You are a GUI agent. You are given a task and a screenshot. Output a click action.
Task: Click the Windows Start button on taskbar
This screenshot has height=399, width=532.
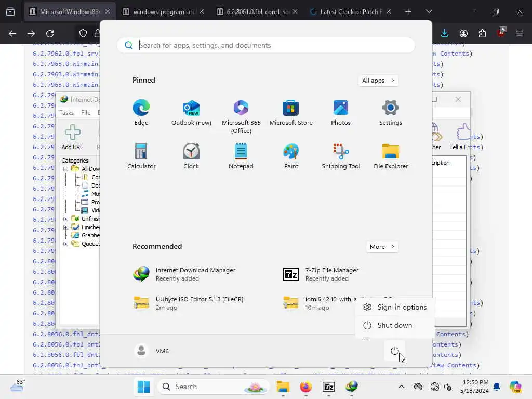(x=143, y=387)
